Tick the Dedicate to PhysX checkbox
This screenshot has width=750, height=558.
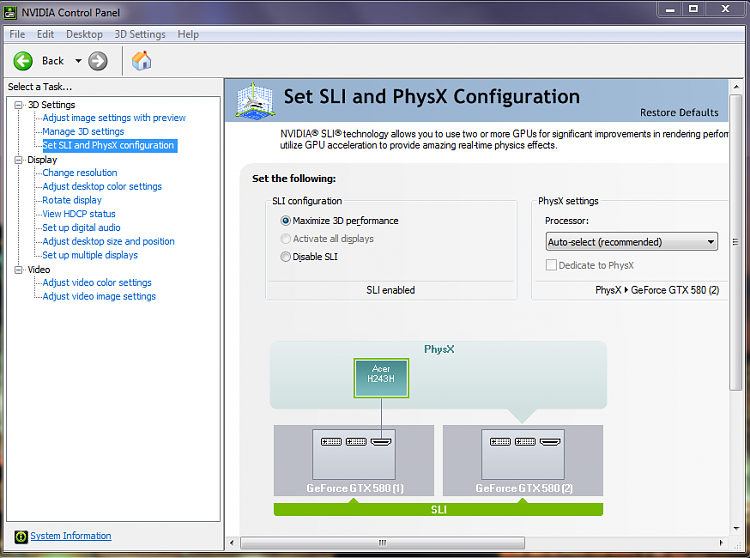[x=551, y=265]
